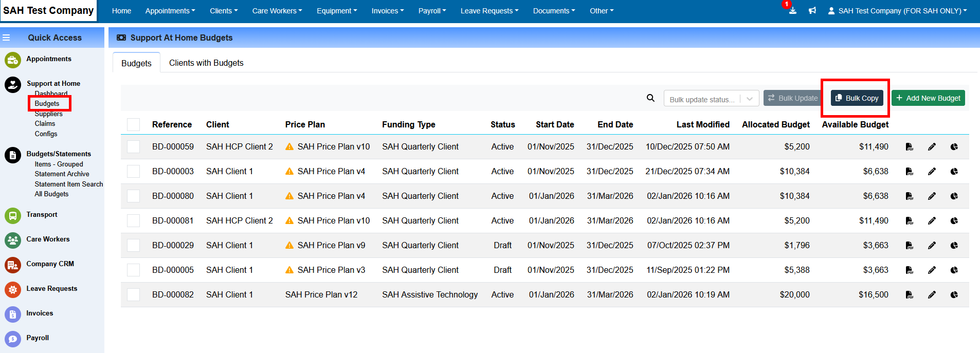Open the Bulk update status dropdown

click(x=711, y=99)
